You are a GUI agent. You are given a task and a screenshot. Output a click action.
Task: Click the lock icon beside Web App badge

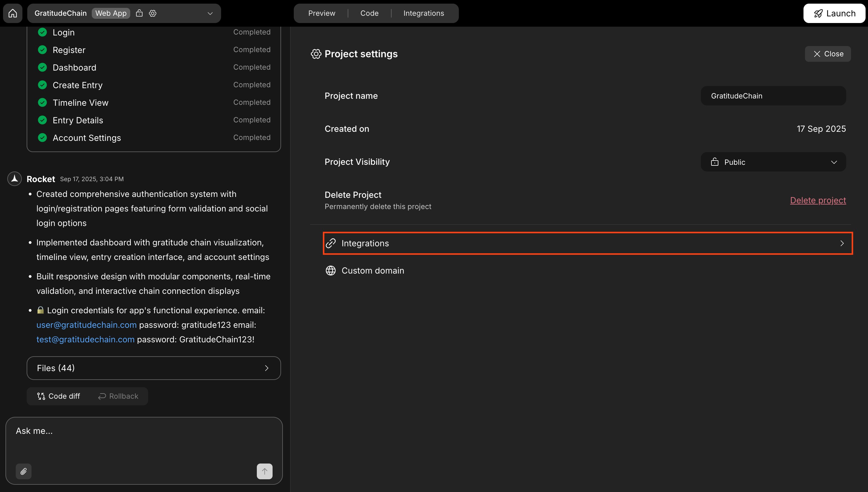[x=139, y=13]
